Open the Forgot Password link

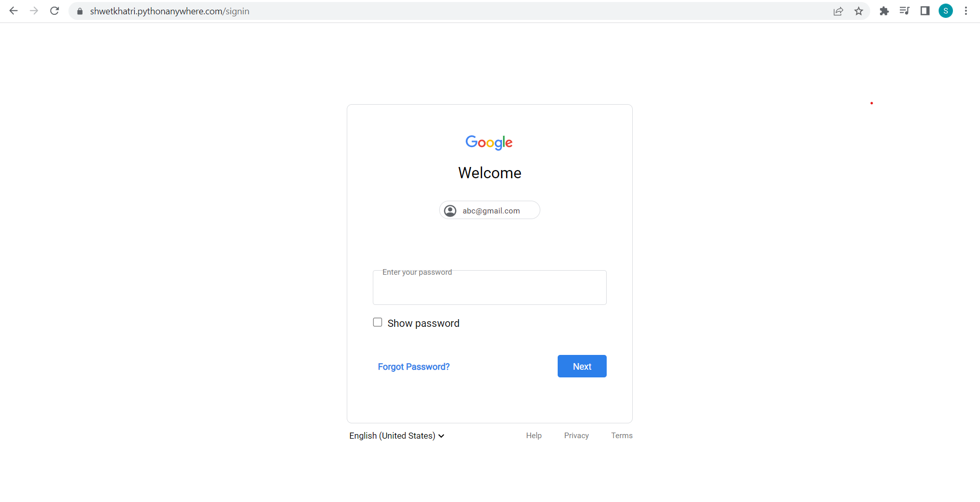point(414,367)
